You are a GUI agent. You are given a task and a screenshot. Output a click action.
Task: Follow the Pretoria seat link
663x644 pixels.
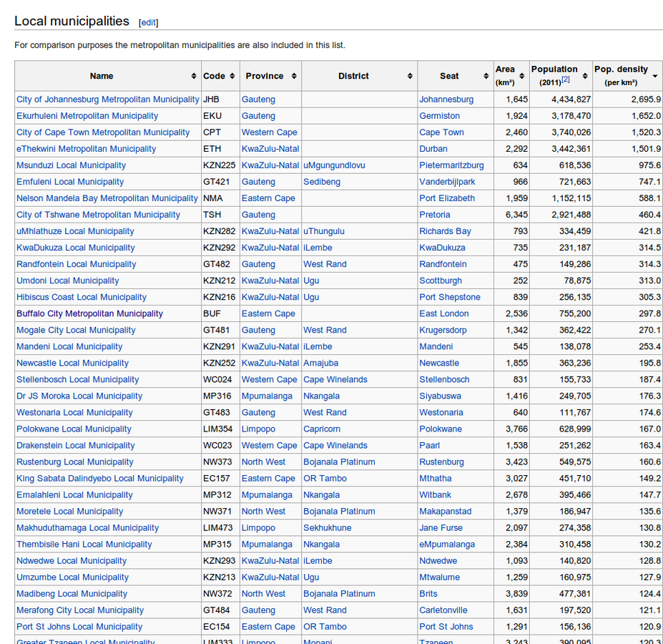point(435,215)
